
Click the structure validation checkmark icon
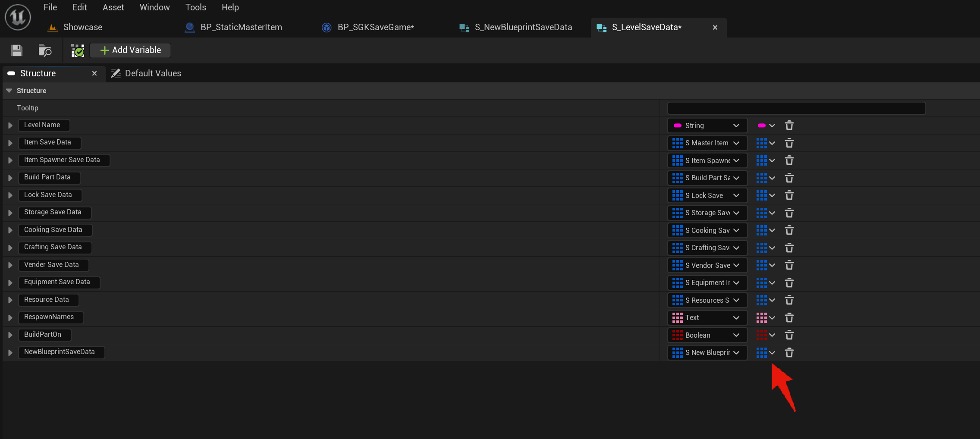point(78,50)
